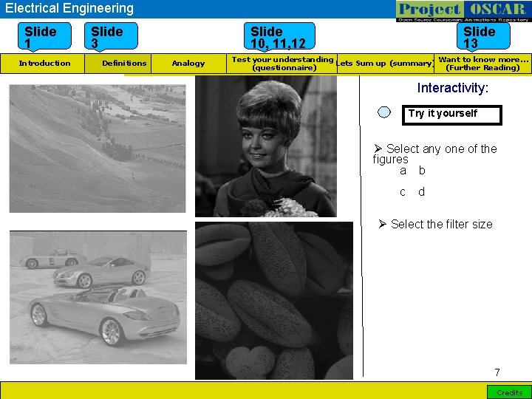Choose figure option c
Image resolution: width=532 pixels, height=399 pixels.
click(403, 192)
